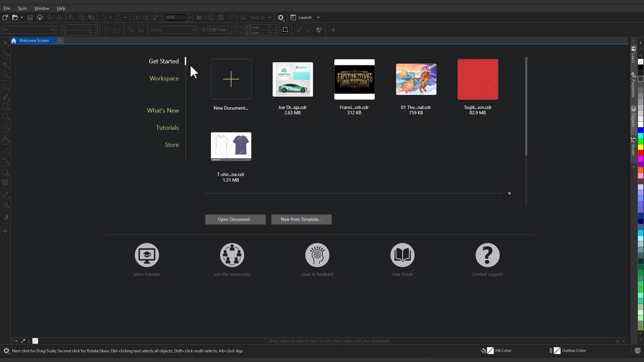Select the Crop tool
Image resolution: width=644 pixels, height=362 pixels.
point(5,65)
